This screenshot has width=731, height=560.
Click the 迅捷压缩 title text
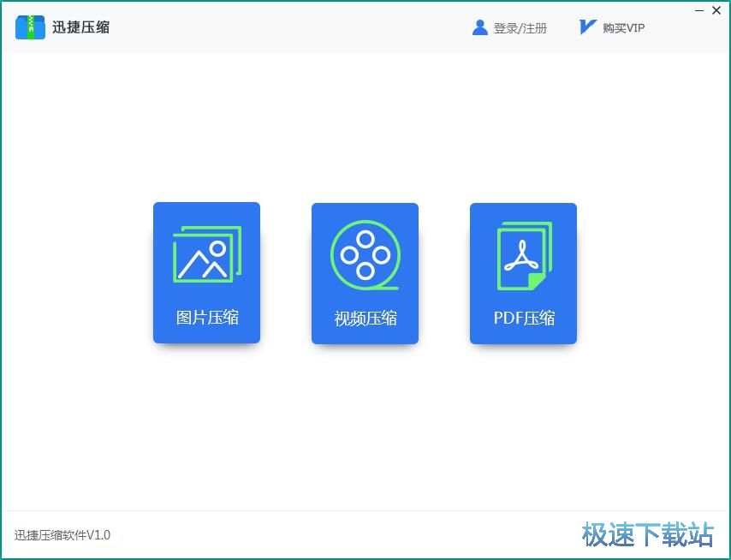80,27
